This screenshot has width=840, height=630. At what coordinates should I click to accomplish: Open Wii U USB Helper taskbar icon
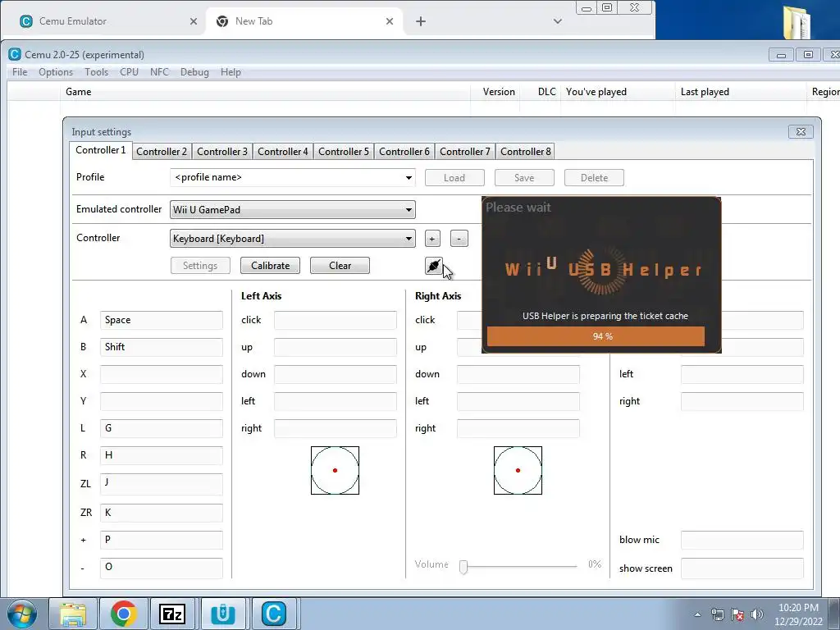tap(223, 614)
